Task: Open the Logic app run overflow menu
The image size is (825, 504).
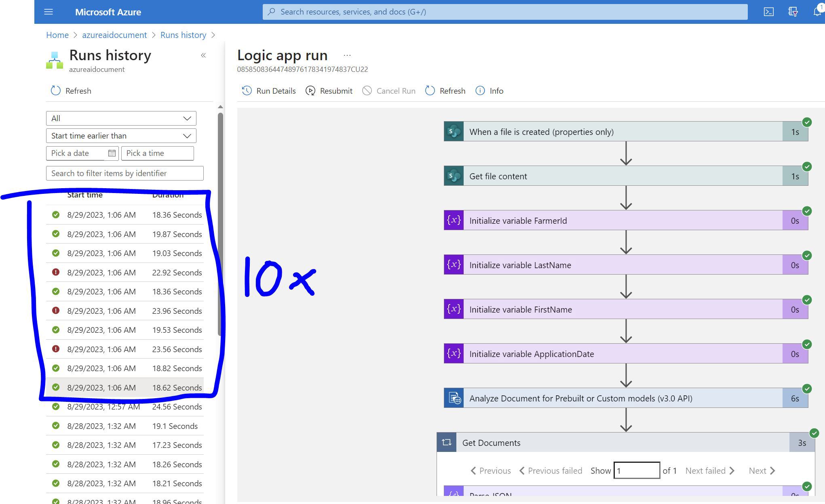Action: pos(346,54)
